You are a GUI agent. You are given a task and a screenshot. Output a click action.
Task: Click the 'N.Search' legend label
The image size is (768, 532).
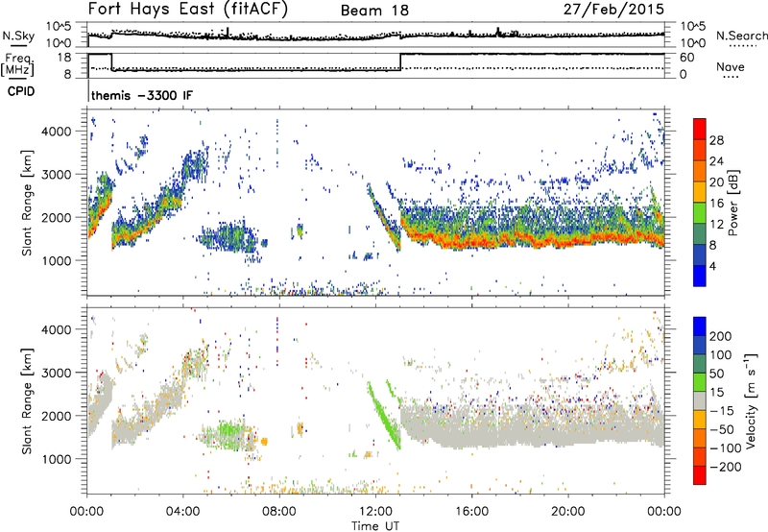tap(741, 36)
